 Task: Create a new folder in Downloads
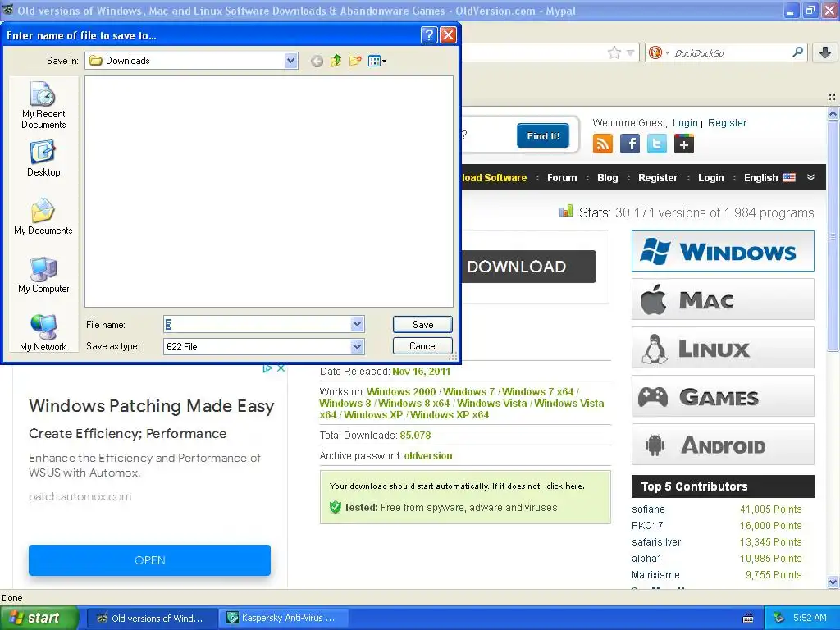pyautogui.click(x=355, y=61)
